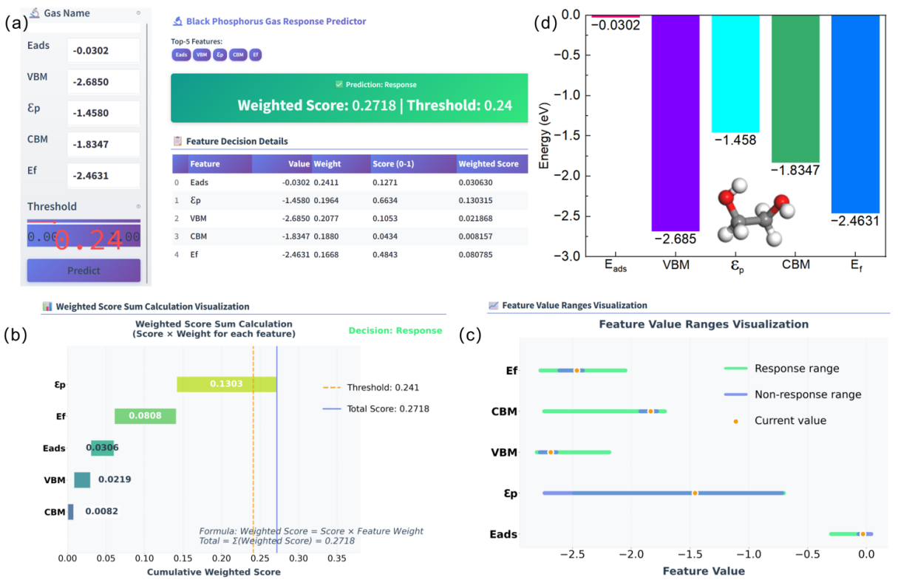Click the bar chart icon beside Weighted Score Sum
Viewport: 898px width, 588px height.
(x=47, y=307)
